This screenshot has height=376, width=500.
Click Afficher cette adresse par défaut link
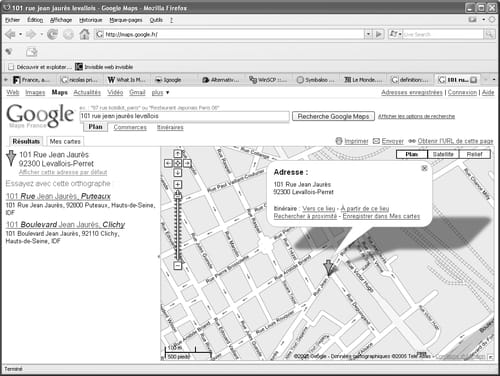(63, 172)
